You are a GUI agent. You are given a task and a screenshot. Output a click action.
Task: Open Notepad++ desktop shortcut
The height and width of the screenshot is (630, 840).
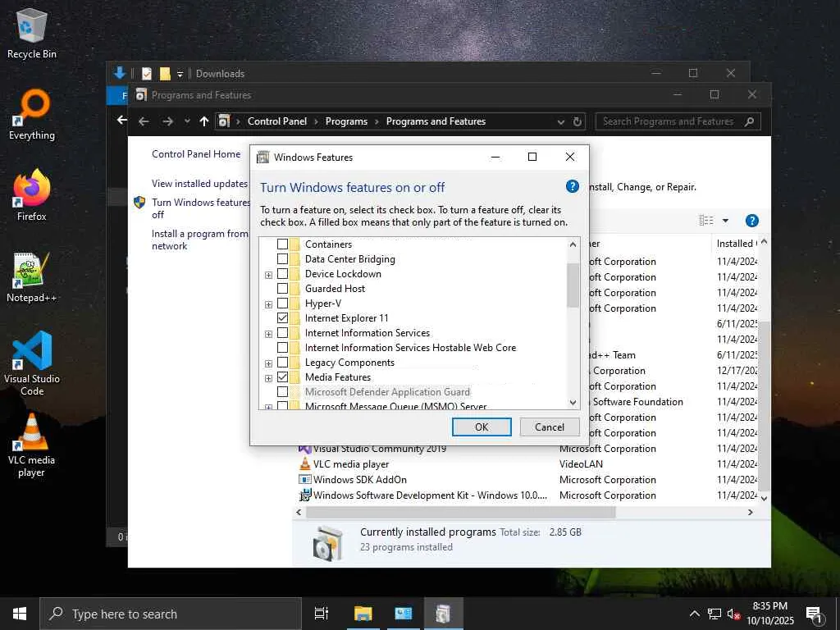click(x=32, y=277)
